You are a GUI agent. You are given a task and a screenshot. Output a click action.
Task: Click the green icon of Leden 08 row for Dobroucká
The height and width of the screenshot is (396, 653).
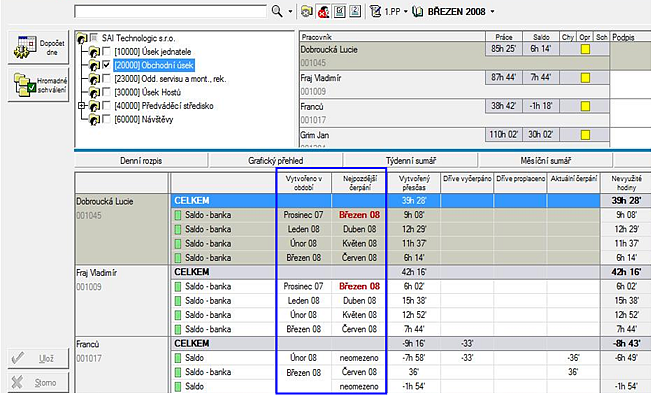tap(178, 229)
